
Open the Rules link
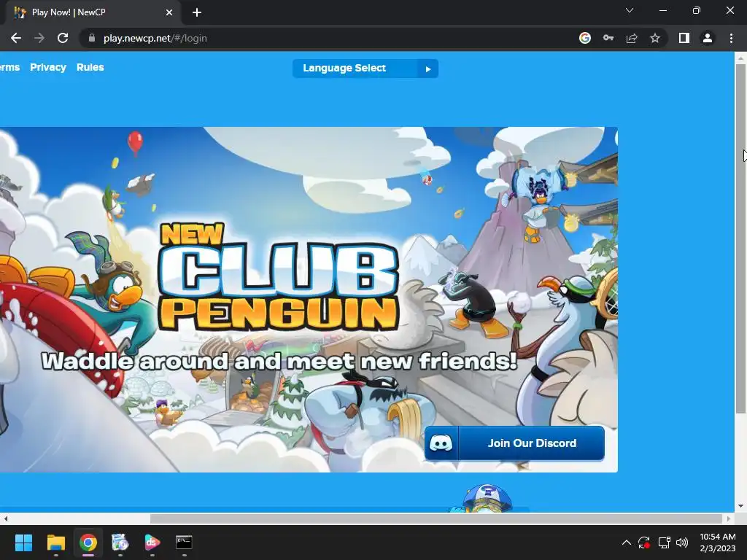[x=90, y=67]
